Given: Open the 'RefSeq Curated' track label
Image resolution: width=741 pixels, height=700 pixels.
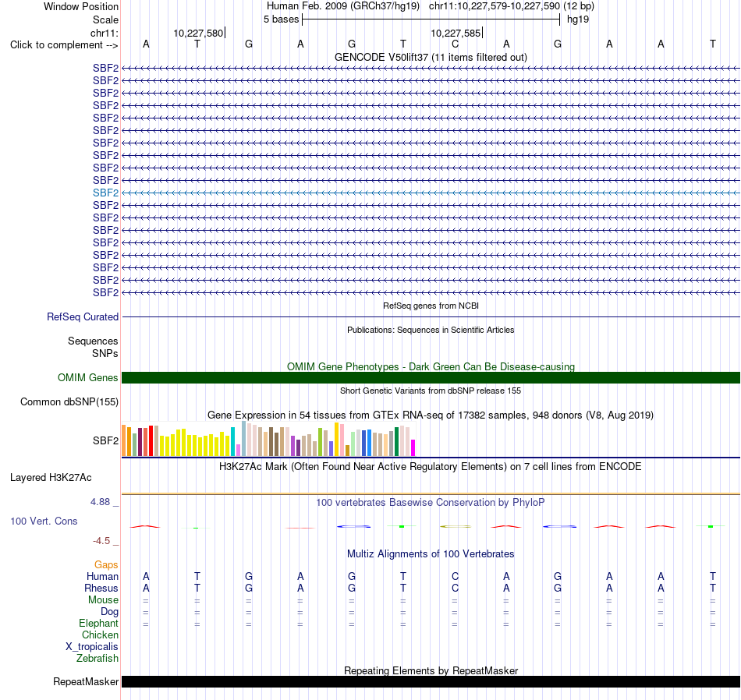Looking at the screenshot, I should 82,317.
